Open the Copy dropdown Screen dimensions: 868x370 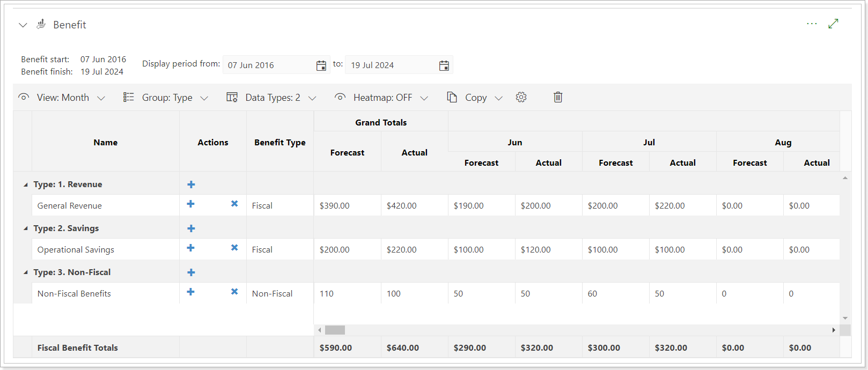click(x=475, y=98)
